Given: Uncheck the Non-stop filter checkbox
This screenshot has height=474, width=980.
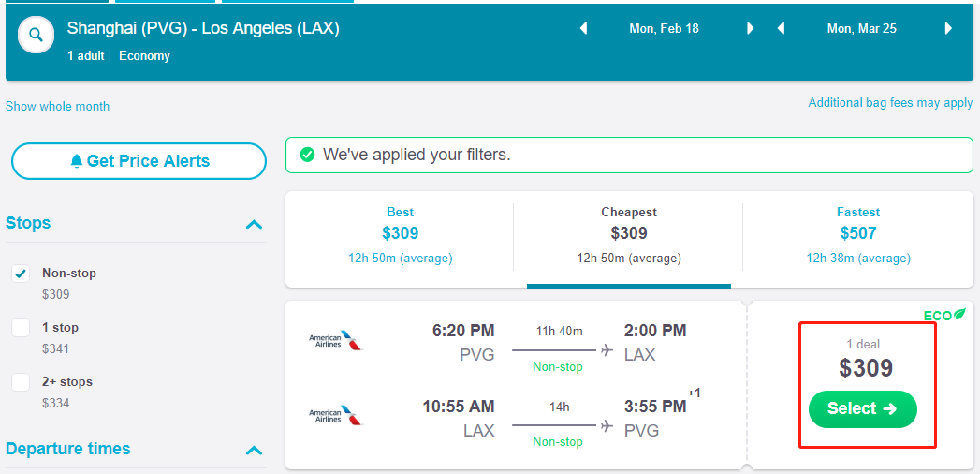Looking at the screenshot, I should pyautogui.click(x=21, y=274).
